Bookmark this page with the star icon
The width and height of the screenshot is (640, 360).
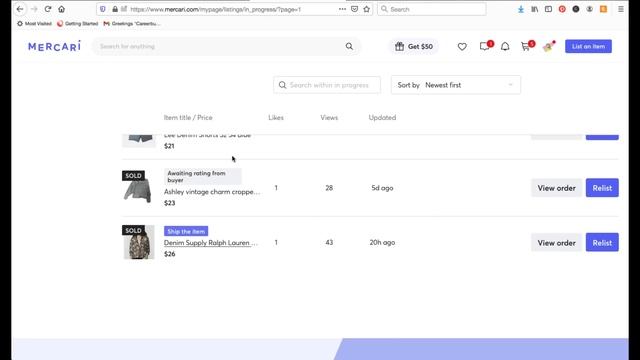click(x=367, y=9)
